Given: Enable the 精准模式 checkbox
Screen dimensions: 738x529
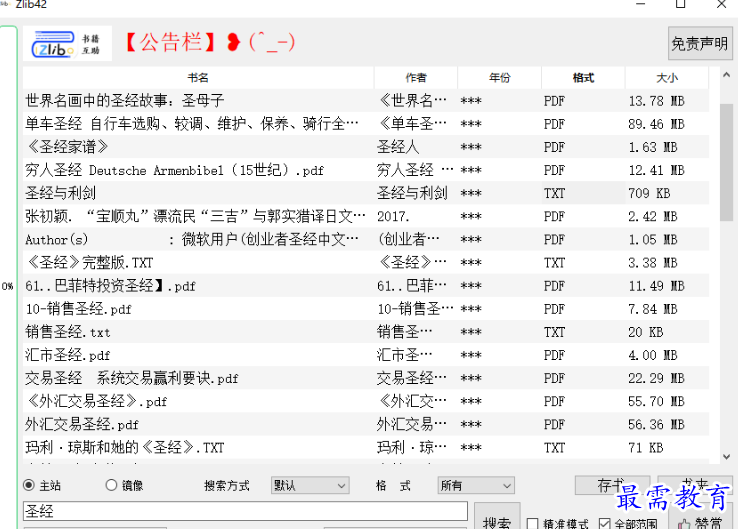Looking at the screenshot, I should coord(532,524).
